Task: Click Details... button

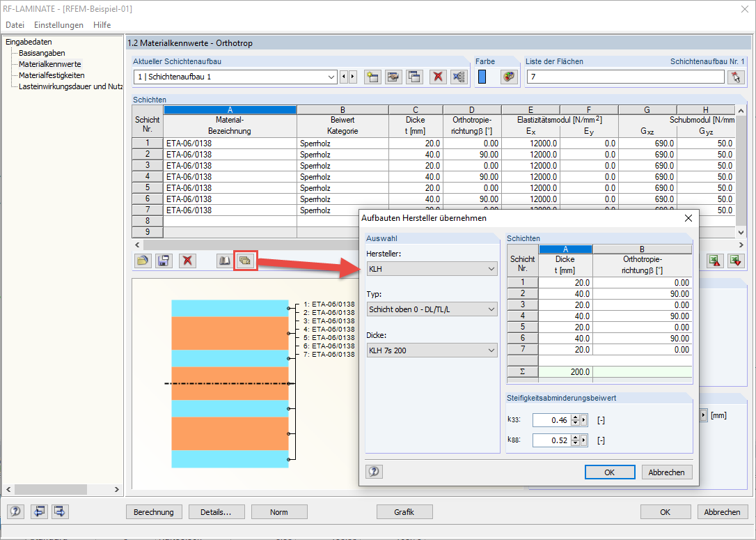Action: pyautogui.click(x=216, y=512)
